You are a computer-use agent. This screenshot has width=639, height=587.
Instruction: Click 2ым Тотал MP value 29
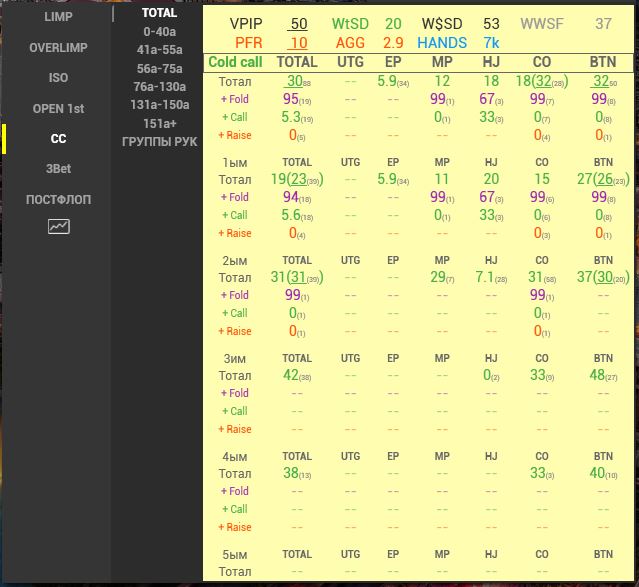[x=442, y=278]
